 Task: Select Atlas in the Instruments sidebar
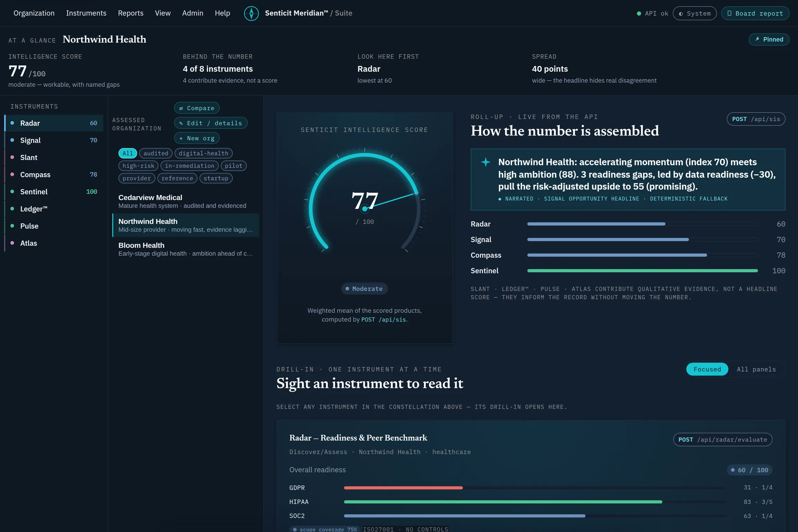[x=54, y=243]
